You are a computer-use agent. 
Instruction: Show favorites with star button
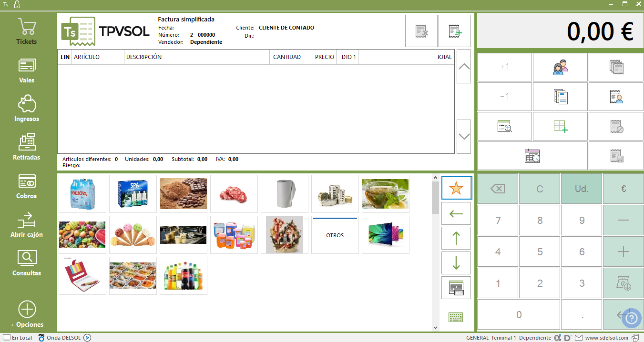click(456, 188)
